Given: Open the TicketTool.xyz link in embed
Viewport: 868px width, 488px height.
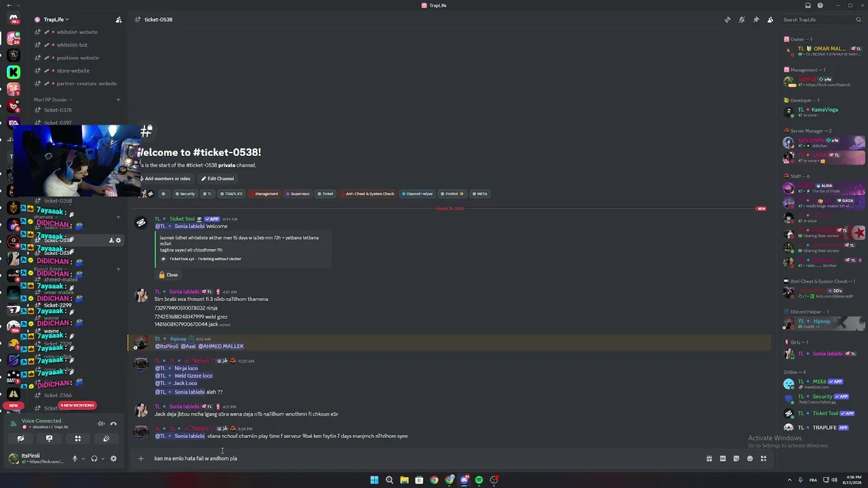Looking at the screenshot, I should (205, 259).
